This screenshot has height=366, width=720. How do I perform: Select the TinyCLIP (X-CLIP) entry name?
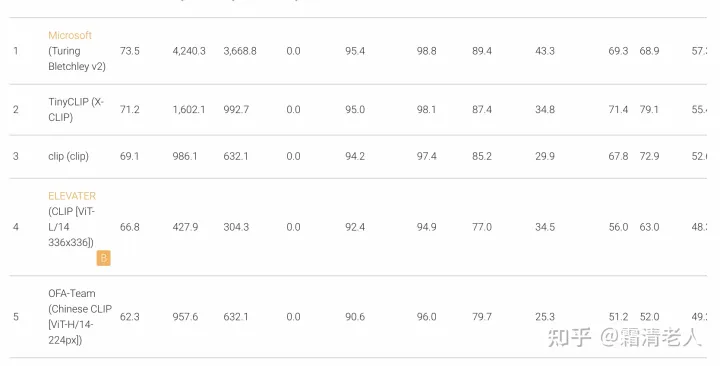point(76,110)
